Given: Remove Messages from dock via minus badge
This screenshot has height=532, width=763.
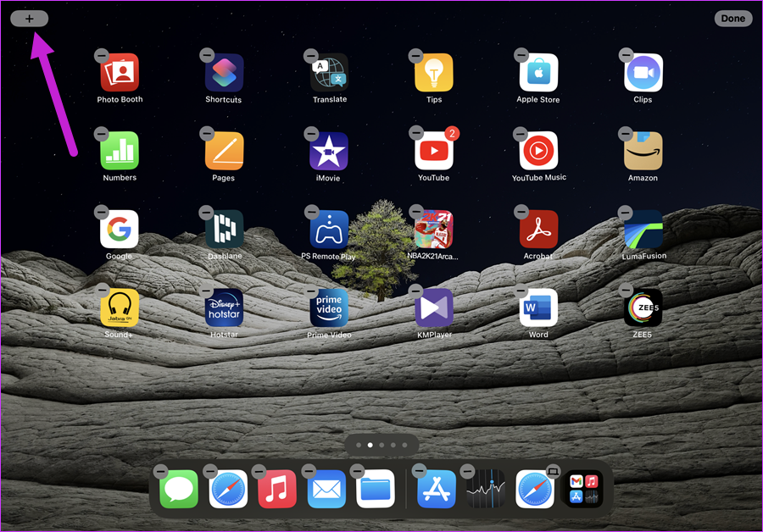Looking at the screenshot, I should (160, 471).
